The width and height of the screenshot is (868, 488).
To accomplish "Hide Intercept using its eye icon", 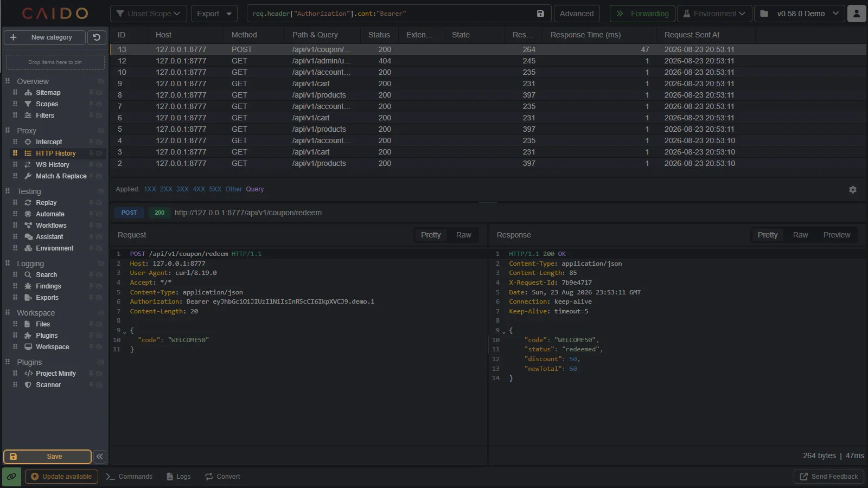I will tap(99, 143).
